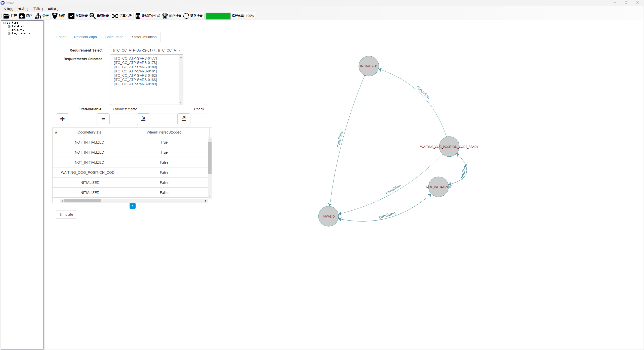
Task: Click the loop check circle icon
Action: [x=186, y=16]
